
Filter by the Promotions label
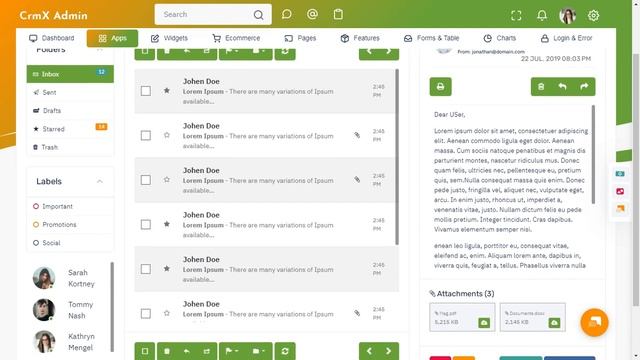[70, 224]
